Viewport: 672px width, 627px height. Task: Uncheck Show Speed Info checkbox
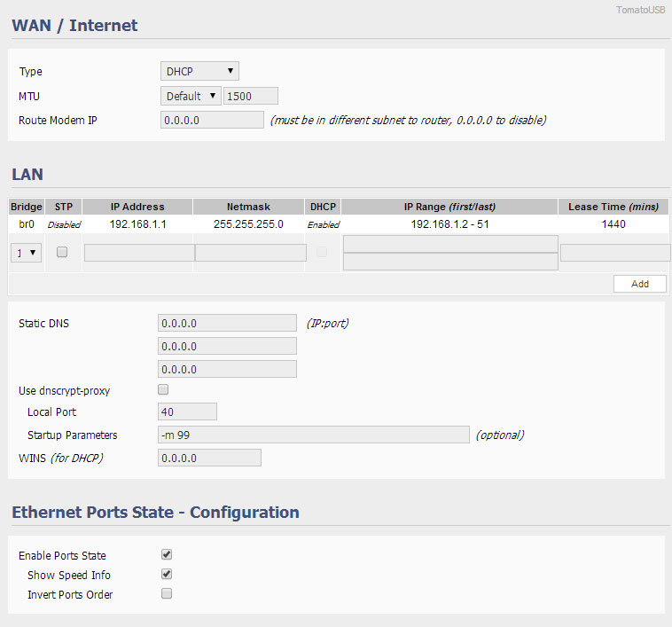[167, 575]
